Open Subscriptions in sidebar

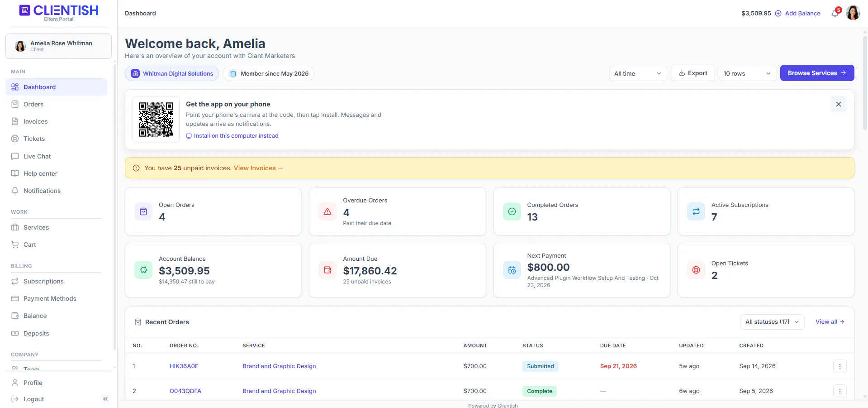56,281
